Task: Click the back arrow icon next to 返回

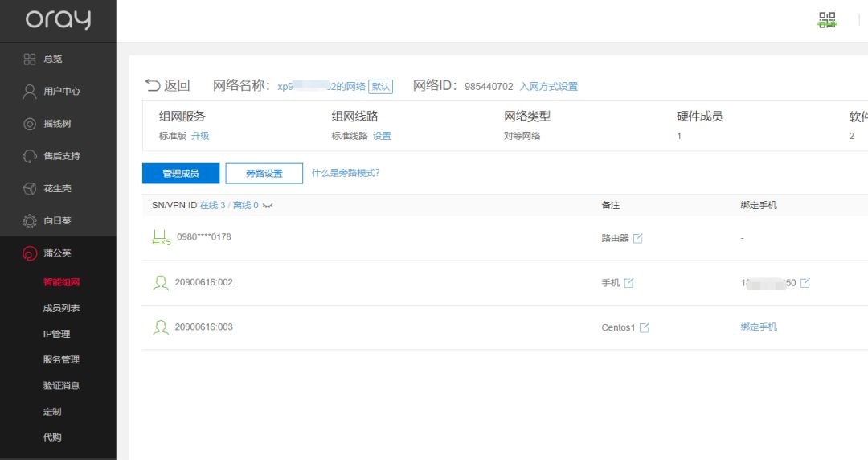Action: (152, 84)
